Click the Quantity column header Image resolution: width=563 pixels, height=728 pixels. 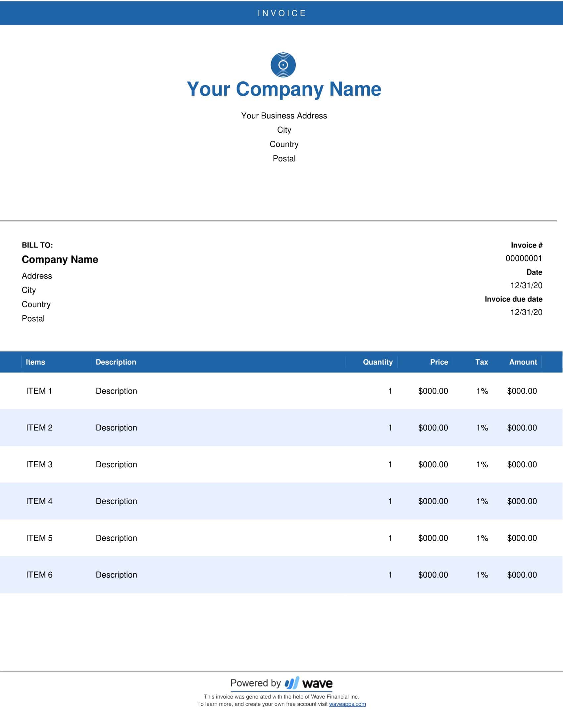point(377,362)
